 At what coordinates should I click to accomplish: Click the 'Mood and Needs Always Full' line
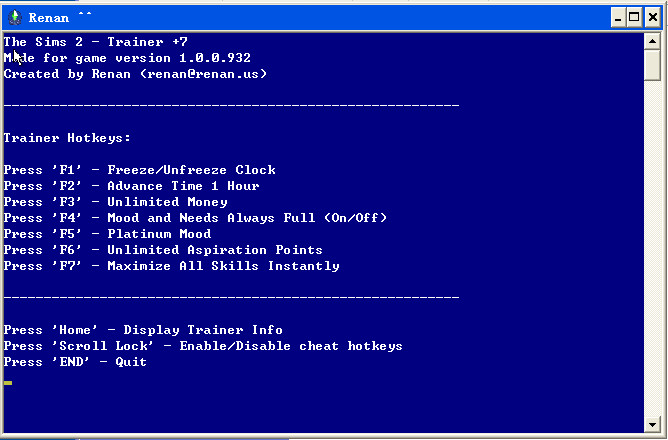(196, 218)
